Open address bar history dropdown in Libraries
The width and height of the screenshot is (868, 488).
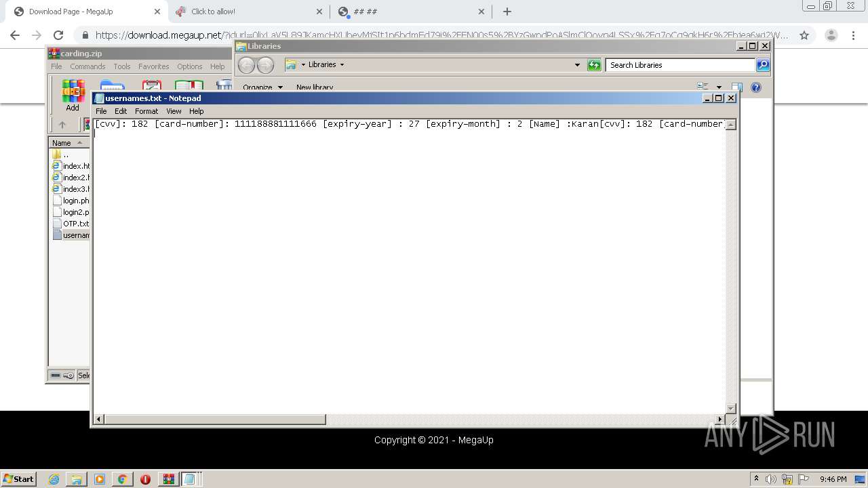[x=577, y=65]
